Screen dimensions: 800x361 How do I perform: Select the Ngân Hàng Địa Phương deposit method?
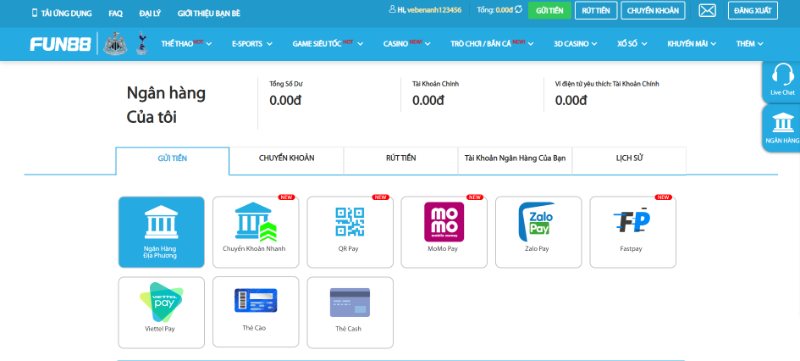click(x=161, y=232)
